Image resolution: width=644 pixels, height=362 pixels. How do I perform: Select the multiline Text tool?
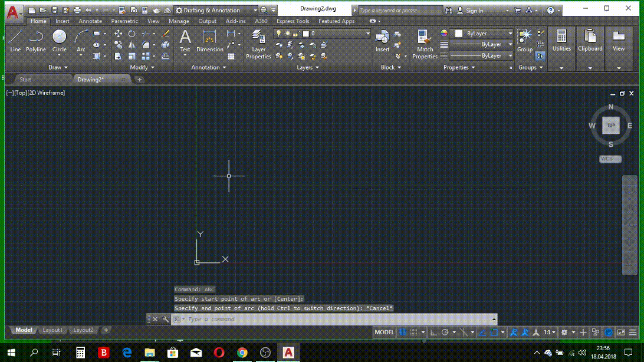click(x=185, y=41)
